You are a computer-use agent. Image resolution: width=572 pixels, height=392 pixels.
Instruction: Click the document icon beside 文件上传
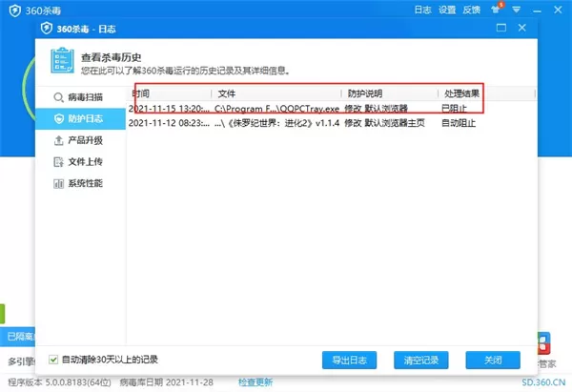pos(58,162)
